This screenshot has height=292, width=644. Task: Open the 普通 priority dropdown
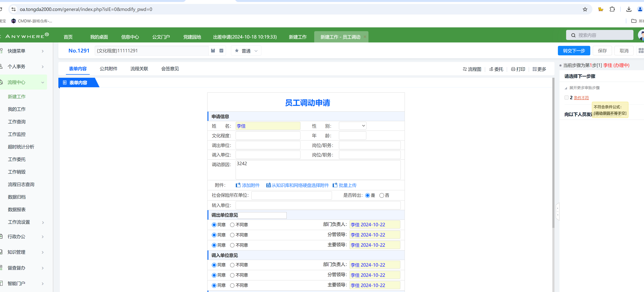pyautogui.click(x=246, y=51)
